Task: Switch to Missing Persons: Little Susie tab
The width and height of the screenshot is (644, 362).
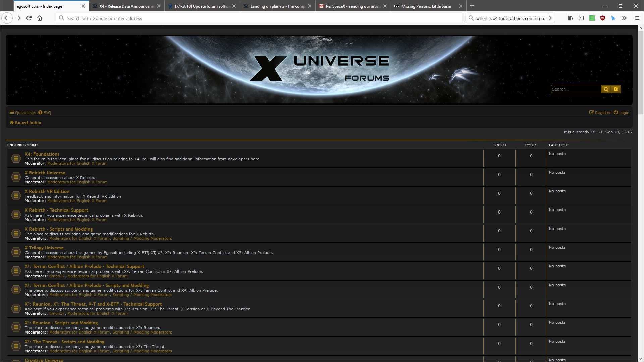Action: tap(426, 6)
